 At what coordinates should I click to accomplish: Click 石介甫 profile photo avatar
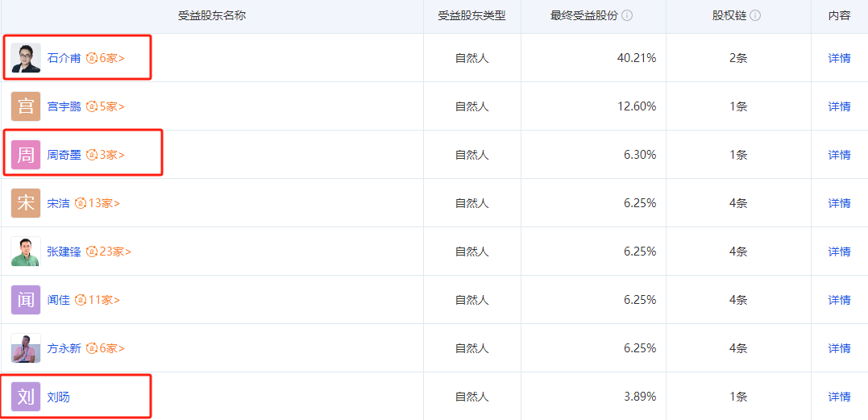point(26,58)
